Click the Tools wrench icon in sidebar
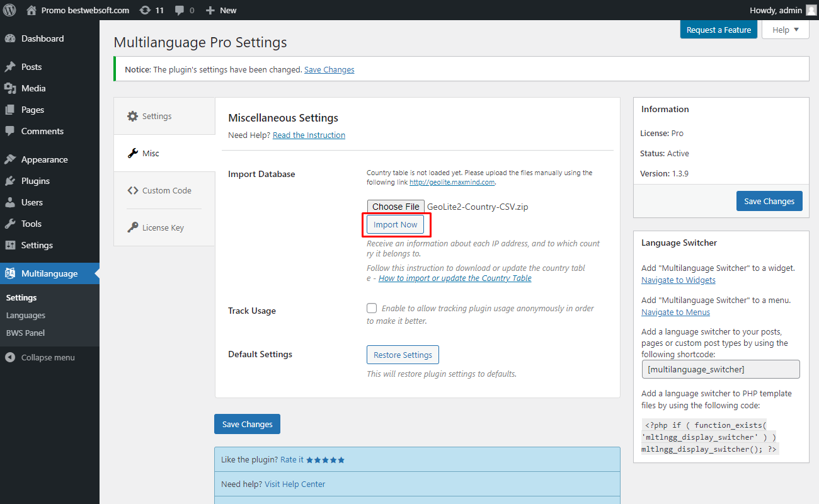The height and width of the screenshot is (504, 819). 10,224
